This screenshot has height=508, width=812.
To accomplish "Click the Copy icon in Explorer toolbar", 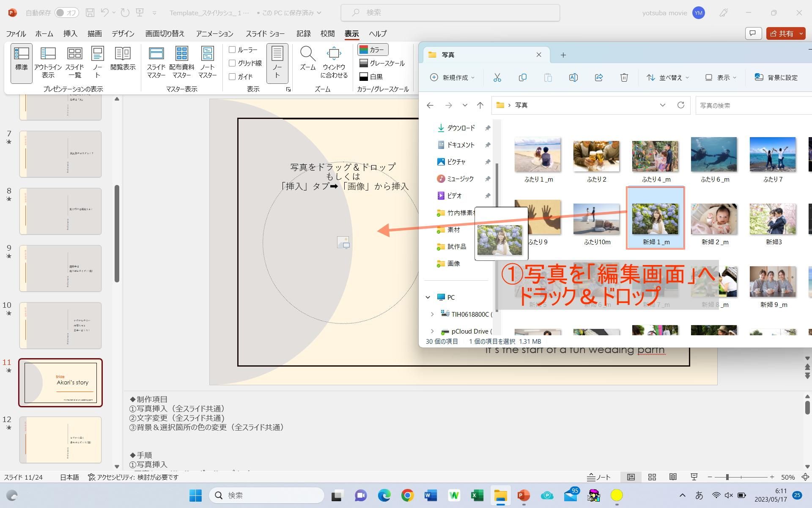I will 523,77.
